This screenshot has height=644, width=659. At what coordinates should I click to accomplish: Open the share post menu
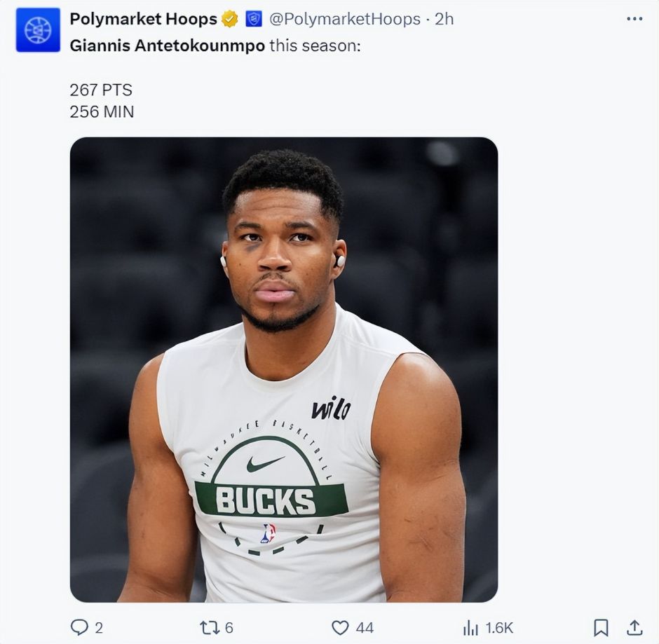pos(634,627)
